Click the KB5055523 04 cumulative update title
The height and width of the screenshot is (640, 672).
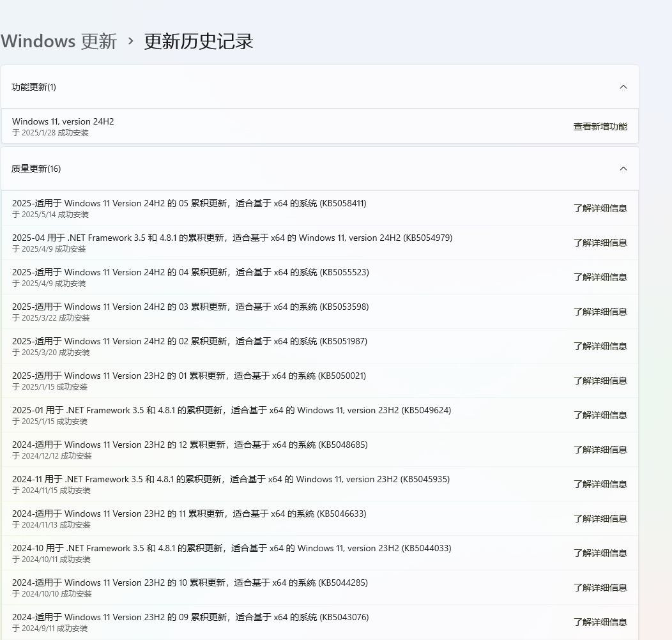[190, 272]
